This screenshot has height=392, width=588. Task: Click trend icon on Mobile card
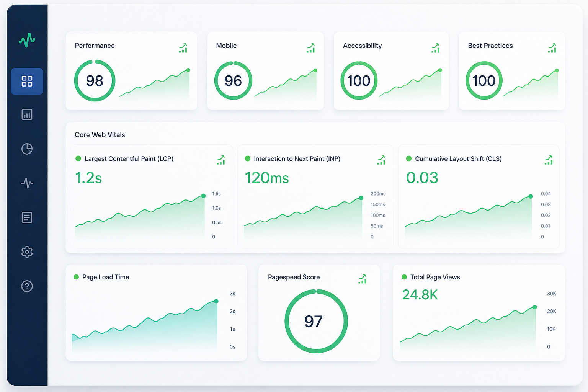(310, 48)
